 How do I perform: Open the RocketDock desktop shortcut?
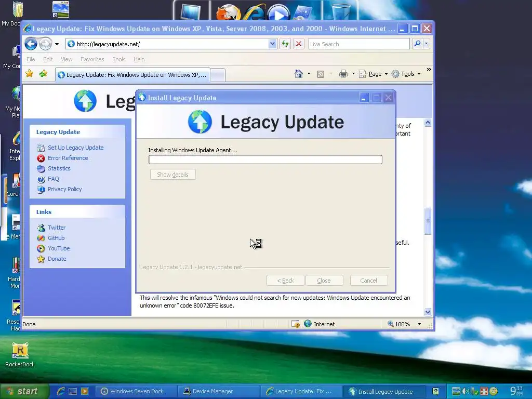tap(20, 354)
